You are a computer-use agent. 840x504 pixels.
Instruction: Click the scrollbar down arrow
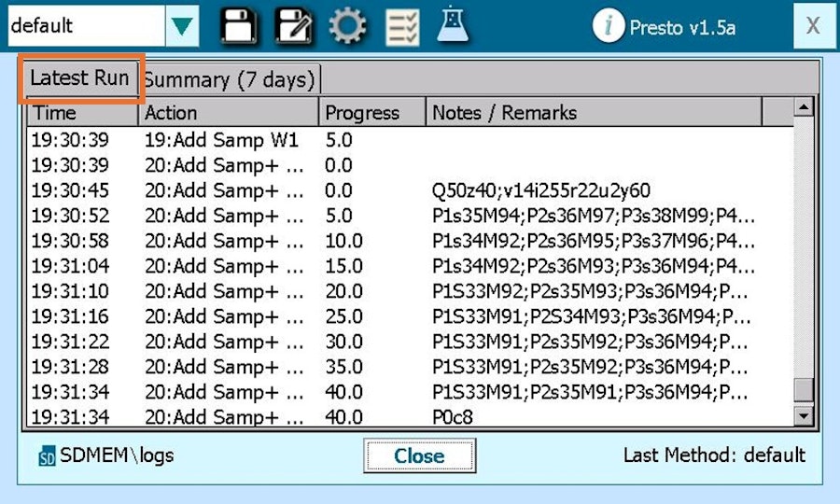(x=804, y=415)
